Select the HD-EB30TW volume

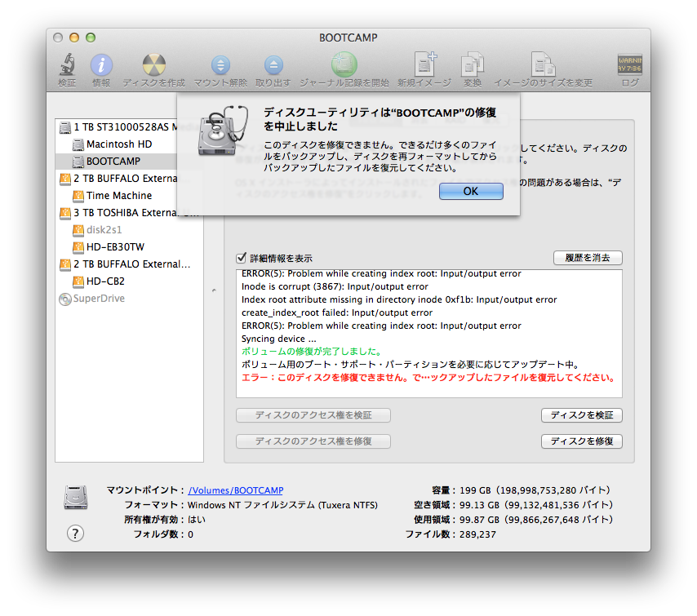click(x=129, y=246)
